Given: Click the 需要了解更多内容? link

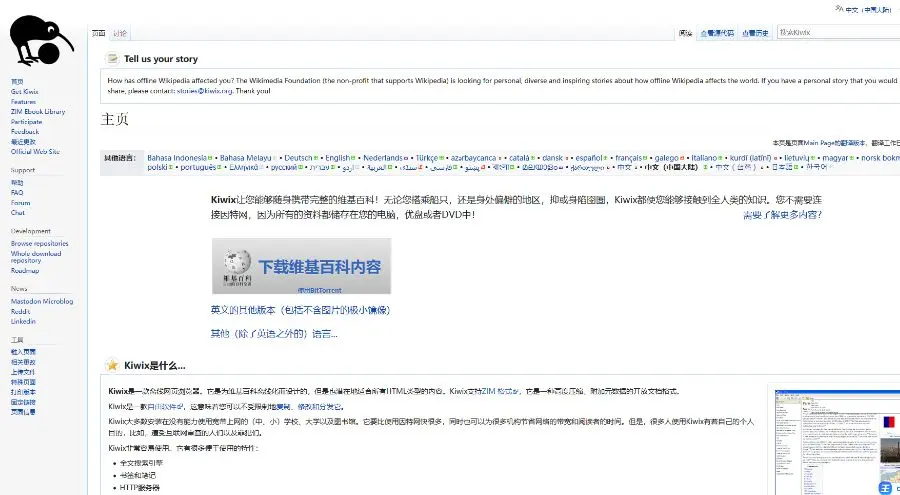Looking at the screenshot, I should click(x=782, y=215).
